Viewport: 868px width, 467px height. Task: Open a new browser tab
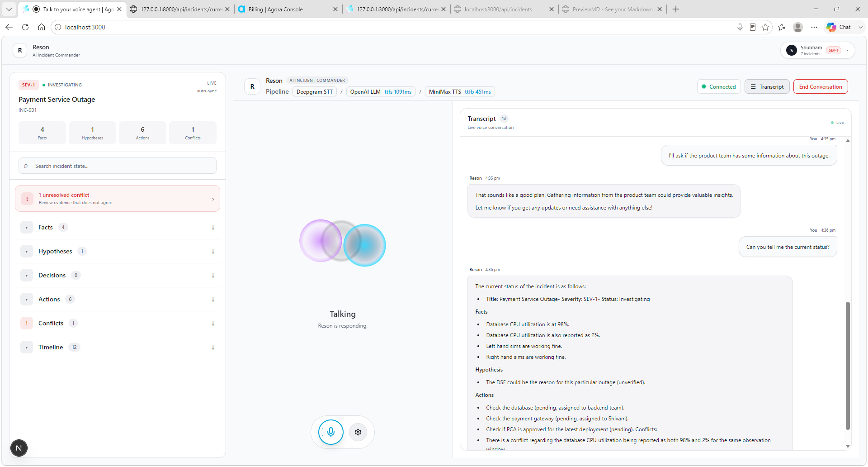point(676,9)
